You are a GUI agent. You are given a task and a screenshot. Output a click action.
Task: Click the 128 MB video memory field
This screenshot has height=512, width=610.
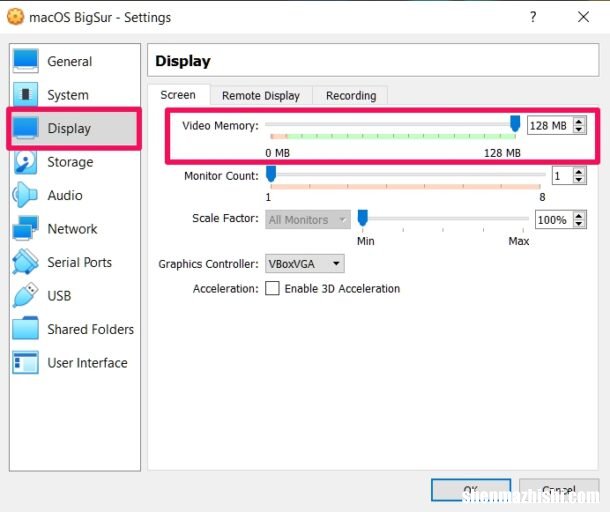pyautogui.click(x=550, y=125)
